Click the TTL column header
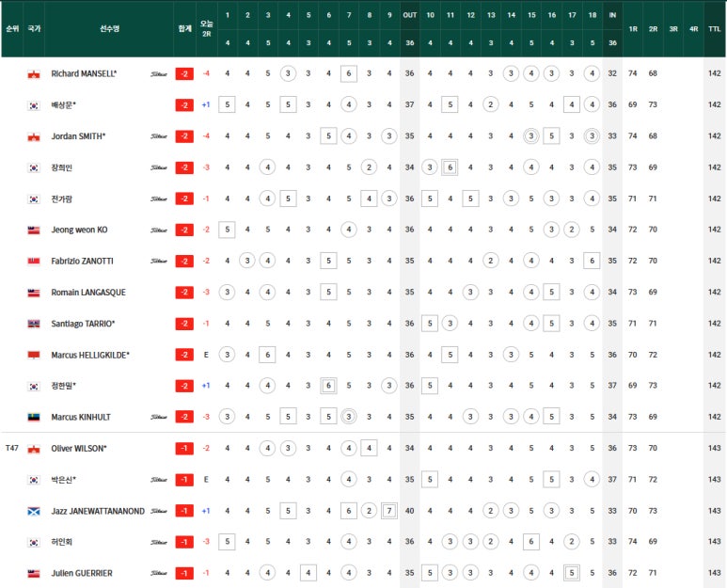Image resolution: width=727 pixels, height=588 pixels. 715,29
